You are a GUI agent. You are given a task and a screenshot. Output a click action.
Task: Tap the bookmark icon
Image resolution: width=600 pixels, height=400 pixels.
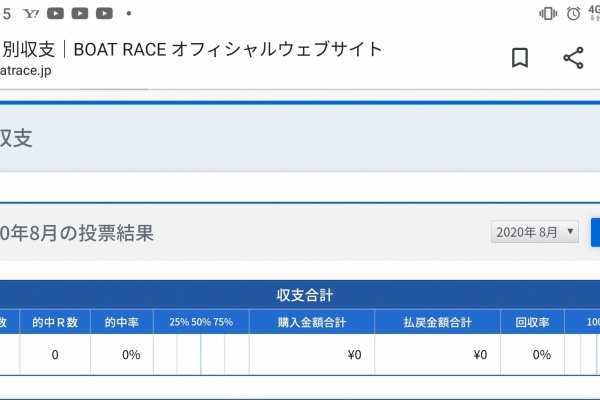tap(520, 58)
